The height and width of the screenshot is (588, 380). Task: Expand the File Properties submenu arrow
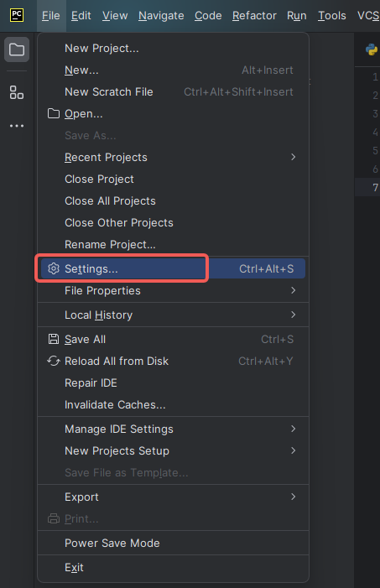click(294, 290)
